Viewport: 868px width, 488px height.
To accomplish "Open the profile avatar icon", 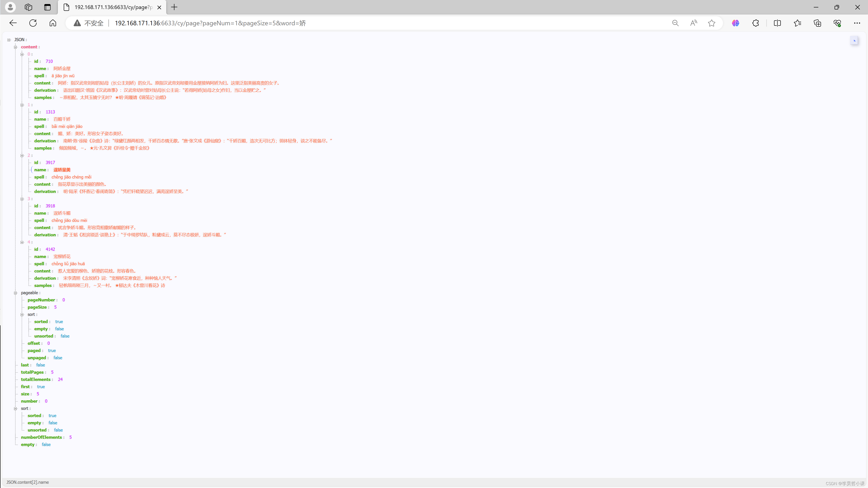I will coord(10,7).
